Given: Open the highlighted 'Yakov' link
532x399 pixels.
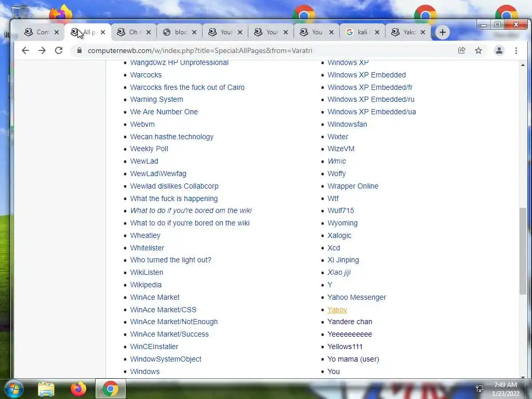Looking at the screenshot, I should pos(337,310).
